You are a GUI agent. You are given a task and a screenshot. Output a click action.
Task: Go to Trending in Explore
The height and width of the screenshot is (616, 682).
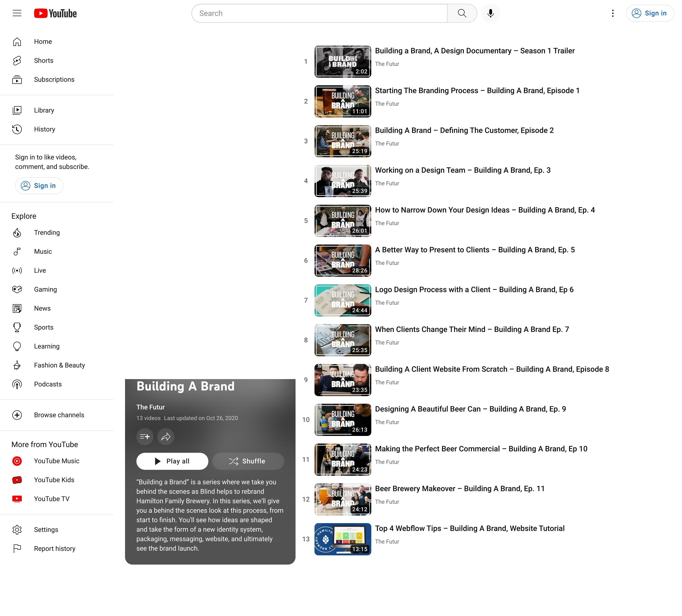coord(47,232)
